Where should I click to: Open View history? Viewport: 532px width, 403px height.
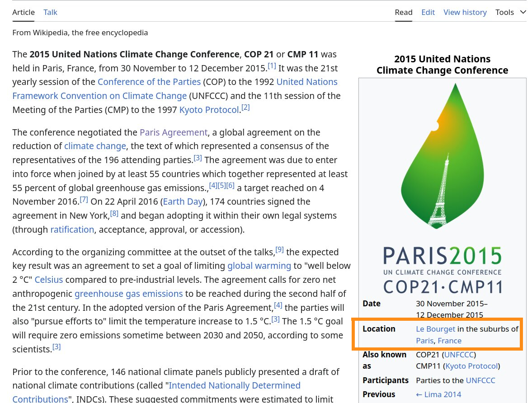tap(465, 12)
